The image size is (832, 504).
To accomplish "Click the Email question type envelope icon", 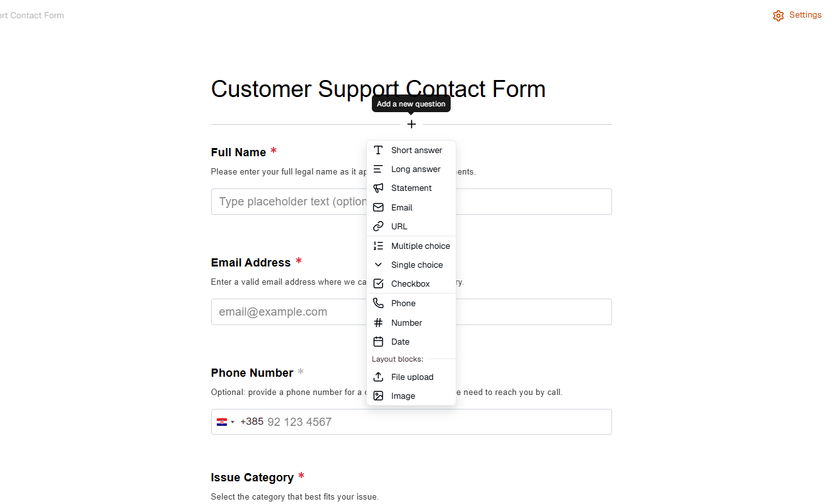I will pos(378,207).
